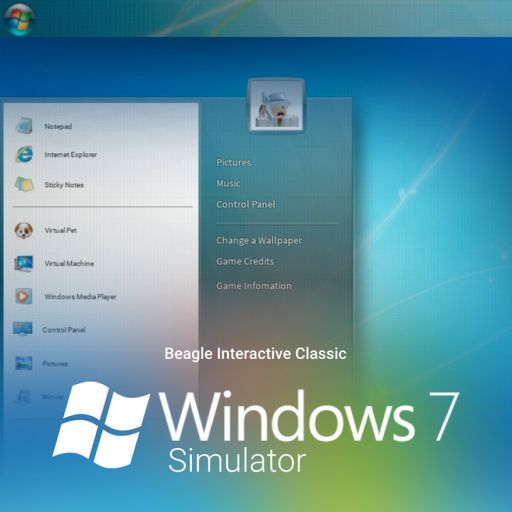Click the Internet Explorer label
Screen dimensions: 512x512
click(71, 155)
